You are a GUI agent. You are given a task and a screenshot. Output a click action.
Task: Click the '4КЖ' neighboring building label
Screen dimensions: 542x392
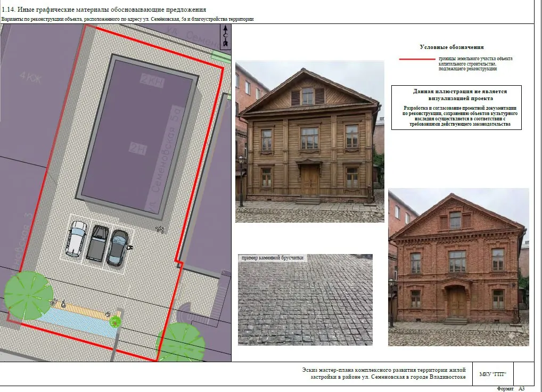31,78
